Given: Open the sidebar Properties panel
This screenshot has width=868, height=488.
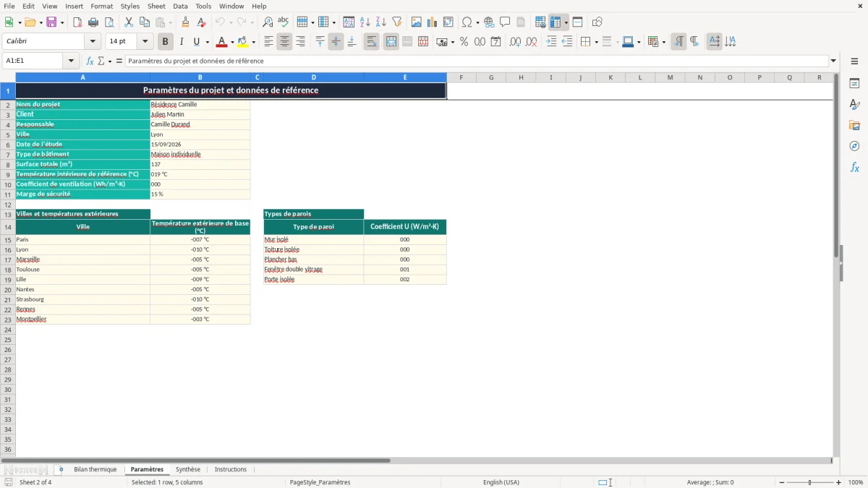Looking at the screenshot, I should (x=854, y=84).
